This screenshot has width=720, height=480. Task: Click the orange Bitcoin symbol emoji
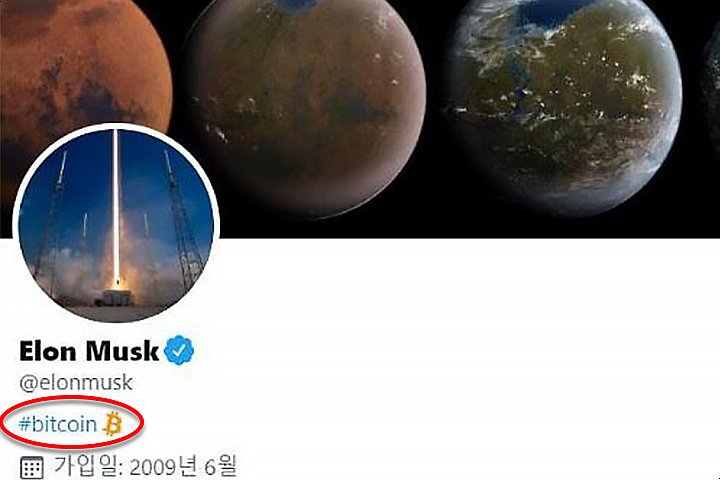[x=112, y=423]
